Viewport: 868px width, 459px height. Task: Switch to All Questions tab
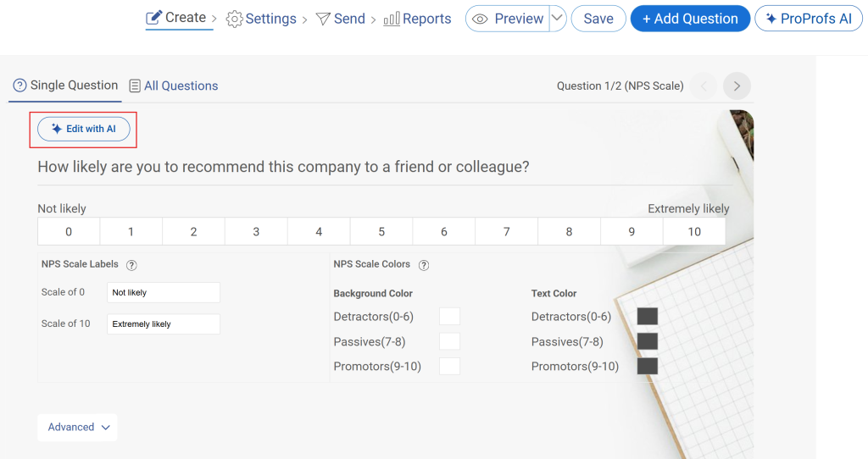coord(174,86)
